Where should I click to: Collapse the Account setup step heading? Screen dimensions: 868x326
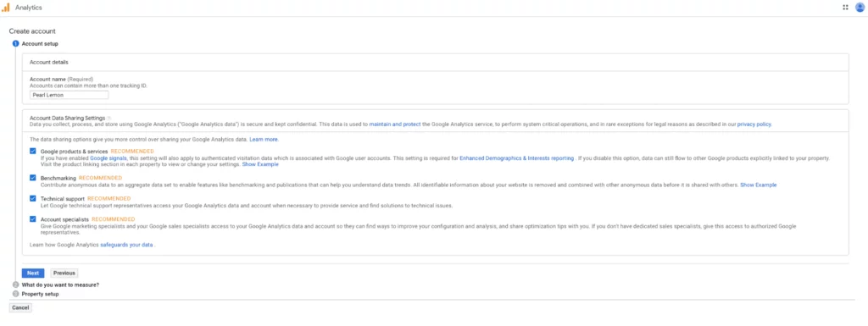click(x=40, y=44)
